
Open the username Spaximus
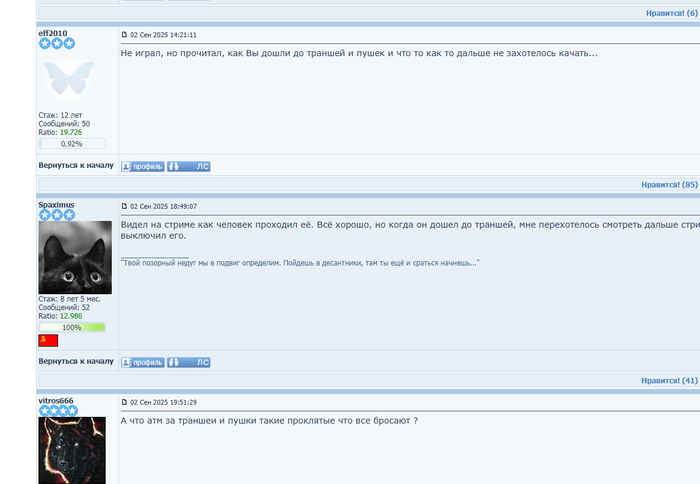click(x=56, y=204)
